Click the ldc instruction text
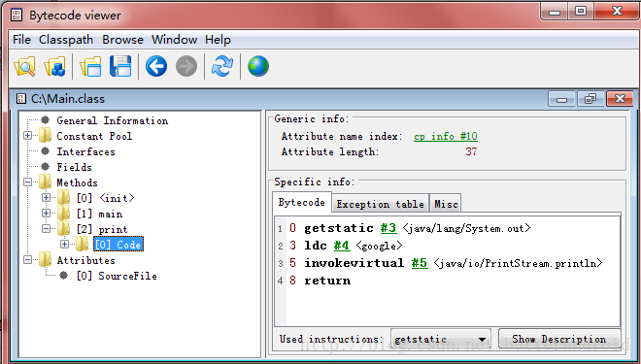 click(316, 246)
